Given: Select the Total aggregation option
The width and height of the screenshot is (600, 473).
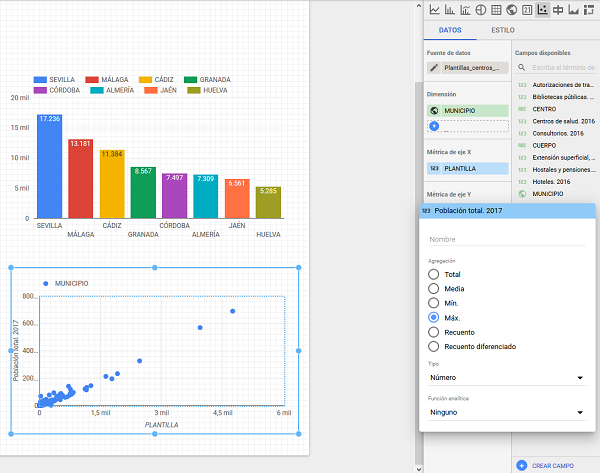Looking at the screenshot, I should [433, 274].
